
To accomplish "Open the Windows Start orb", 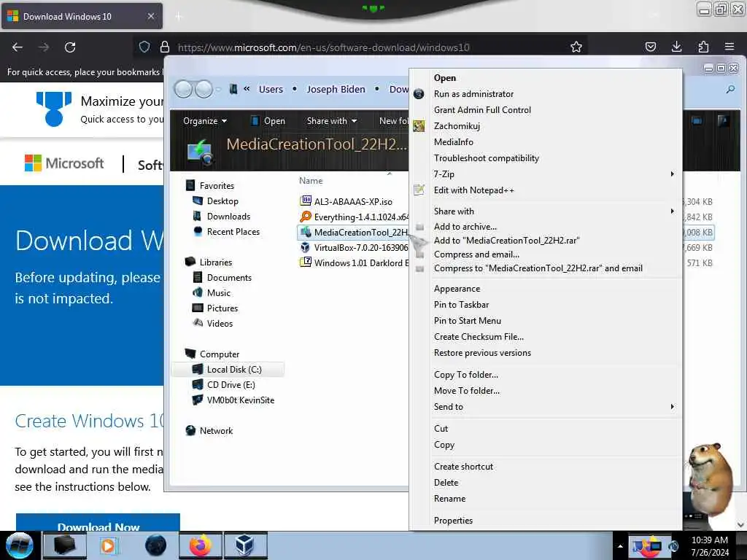I will pos(20,545).
